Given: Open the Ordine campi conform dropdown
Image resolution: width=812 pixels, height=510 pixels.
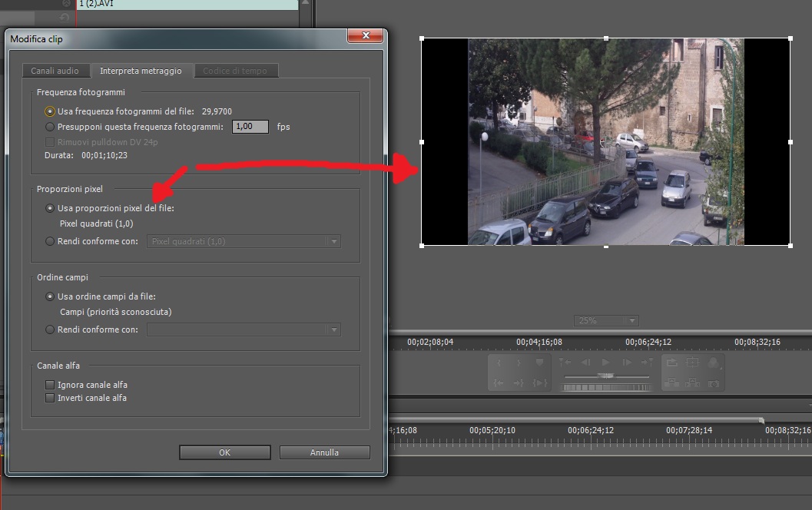Looking at the screenshot, I should (244, 330).
